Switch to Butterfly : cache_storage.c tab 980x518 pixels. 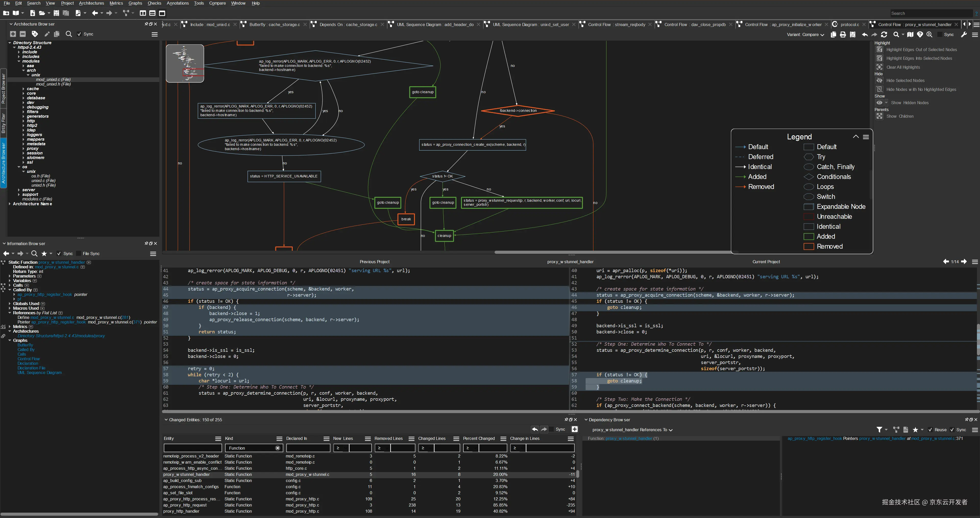coord(274,24)
